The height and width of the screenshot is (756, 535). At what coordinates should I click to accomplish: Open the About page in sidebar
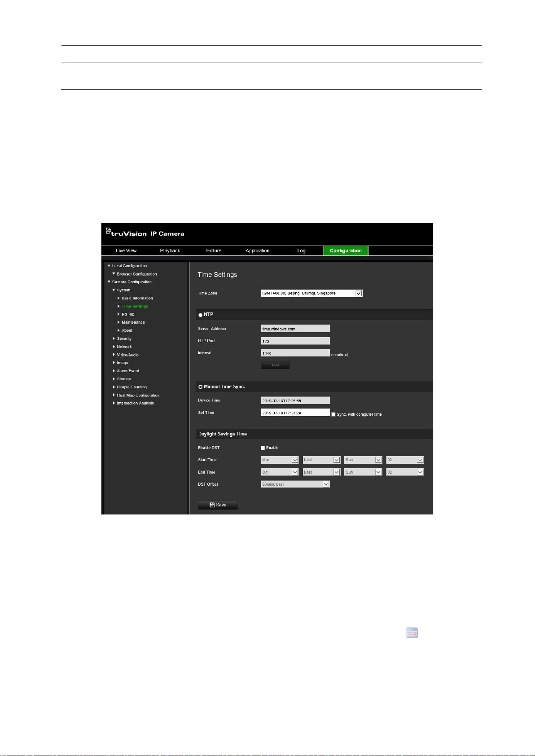click(127, 330)
